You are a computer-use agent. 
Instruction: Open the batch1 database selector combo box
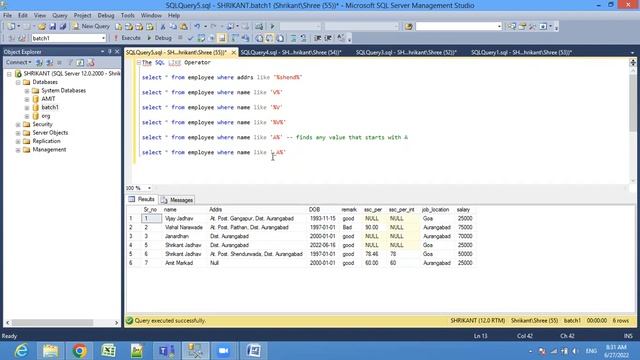69,38
